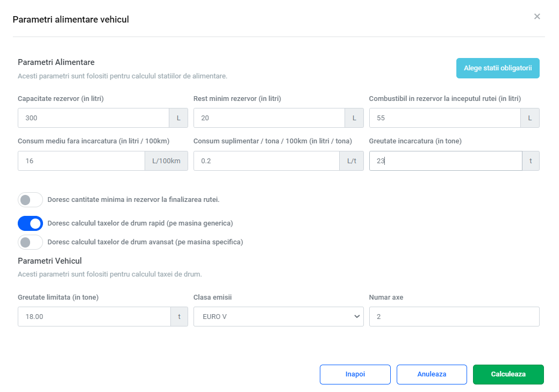Click the Greutate limitata input field
Screen dimensions: 559x392
(x=94, y=317)
